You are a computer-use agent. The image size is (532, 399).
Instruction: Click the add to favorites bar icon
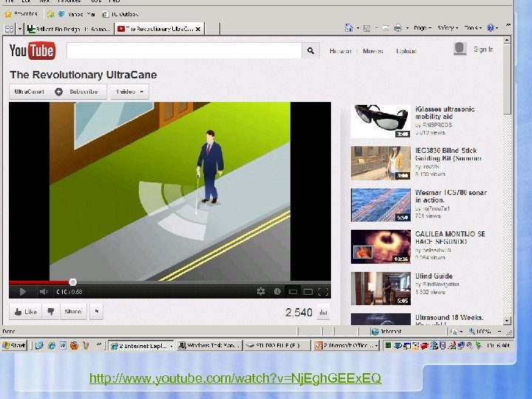50,14
